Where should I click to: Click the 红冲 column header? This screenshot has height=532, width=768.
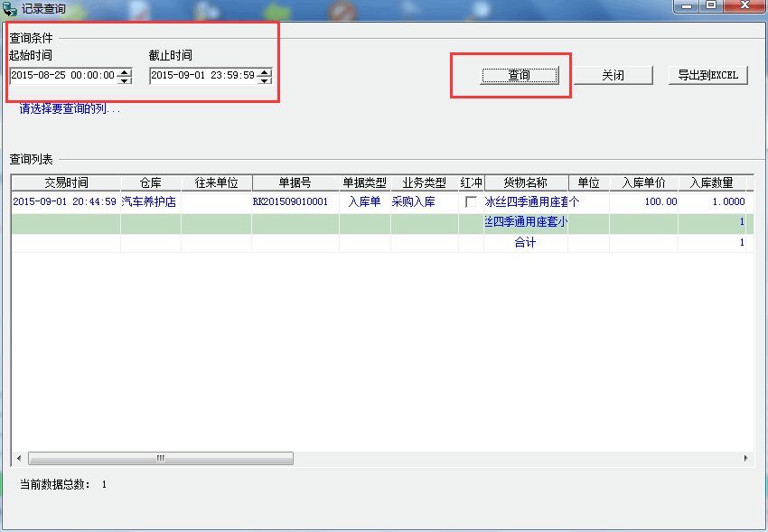click(x=471, y=183)
